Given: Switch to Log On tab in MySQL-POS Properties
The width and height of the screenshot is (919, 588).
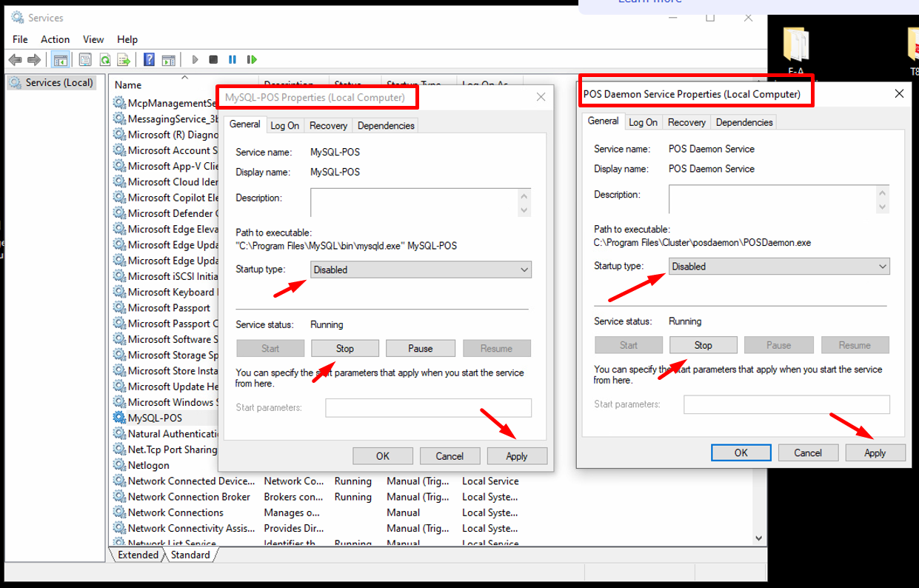Looking at the screenshot, I should (285, 126).
